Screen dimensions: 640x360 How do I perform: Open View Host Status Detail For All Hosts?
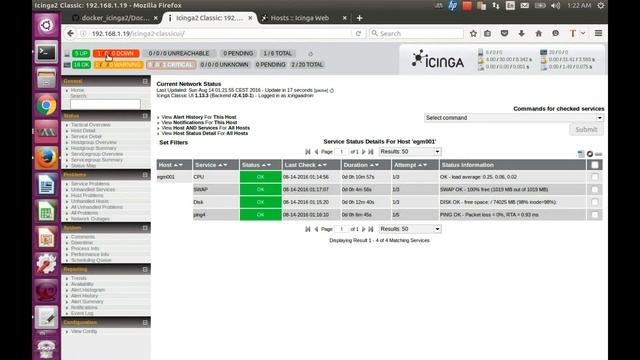pyautogui.click(x=204, y=133)
